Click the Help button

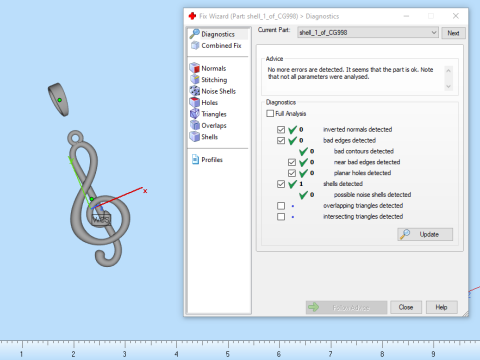441,307
